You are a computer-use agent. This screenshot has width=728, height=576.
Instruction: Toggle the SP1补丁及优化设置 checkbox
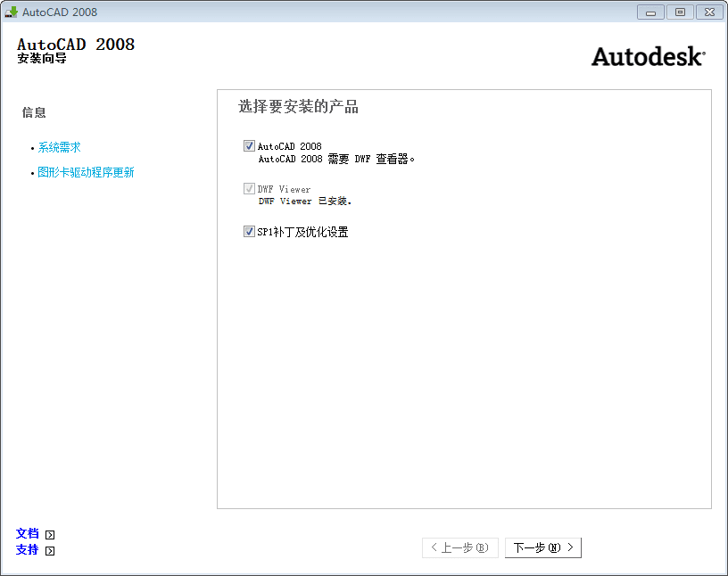tap(249, 231)
